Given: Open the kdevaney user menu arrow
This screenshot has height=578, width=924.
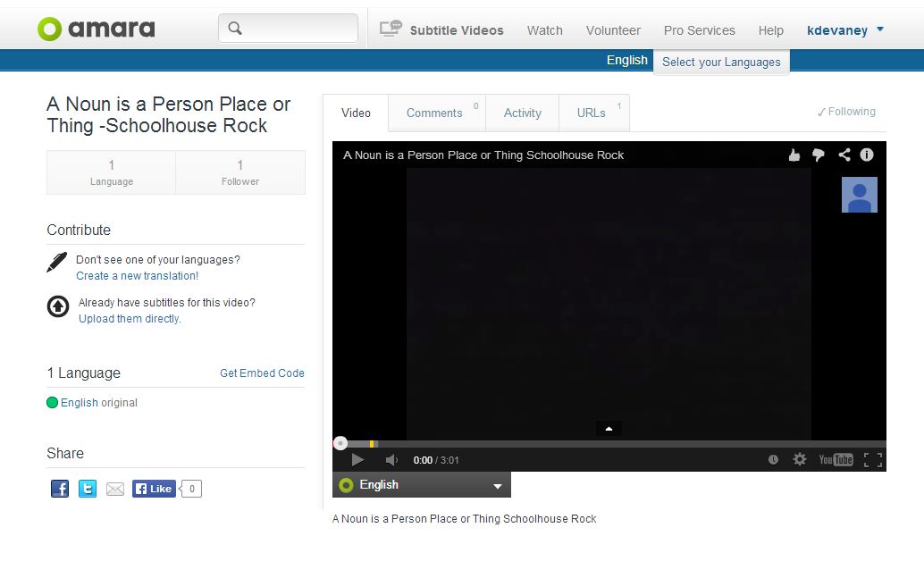Looking at the screenshot, I should tap(880, 29).
